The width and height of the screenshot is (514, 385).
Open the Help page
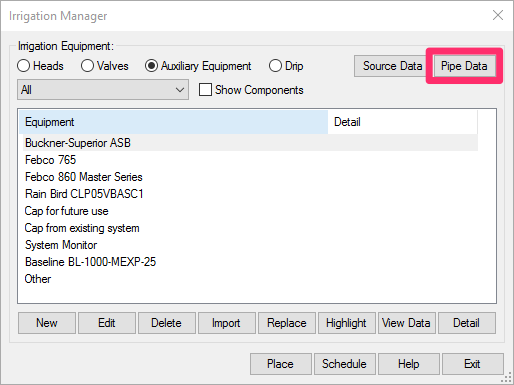click(409, 364)
